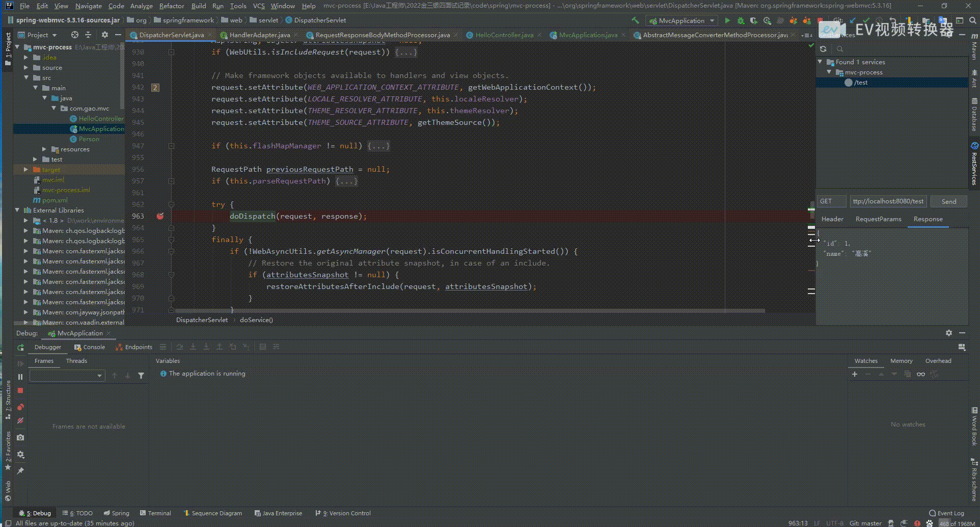
Task: Open the Refactor menu
Action: tap(172, 6)
